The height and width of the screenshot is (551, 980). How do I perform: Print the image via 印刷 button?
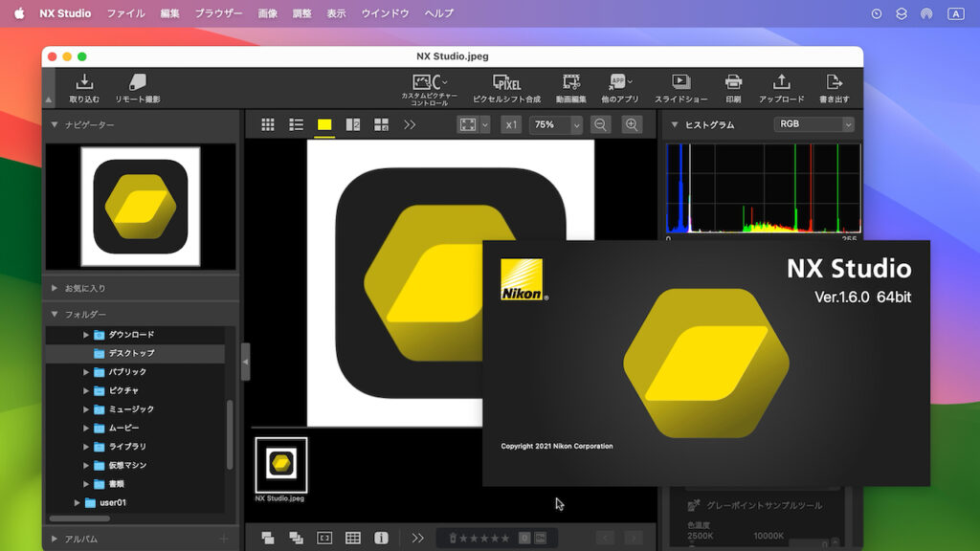point(733,84)
